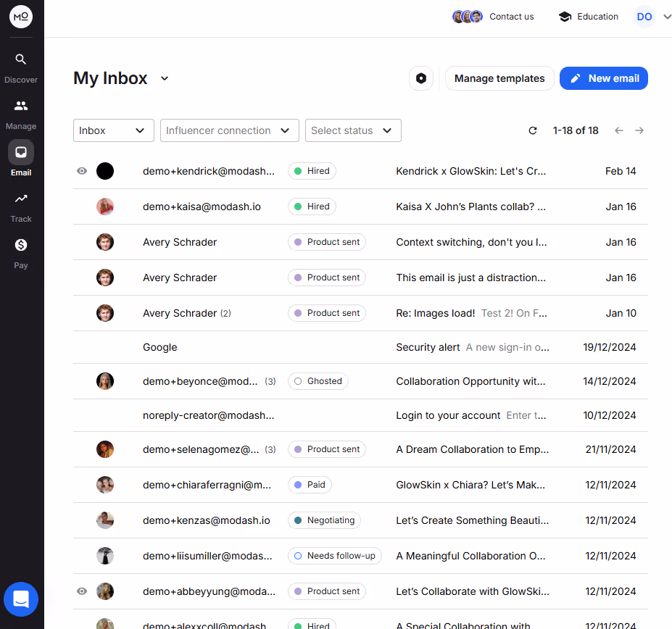
Task: Open the Negotiating status pill
Action: click(325, 520)
